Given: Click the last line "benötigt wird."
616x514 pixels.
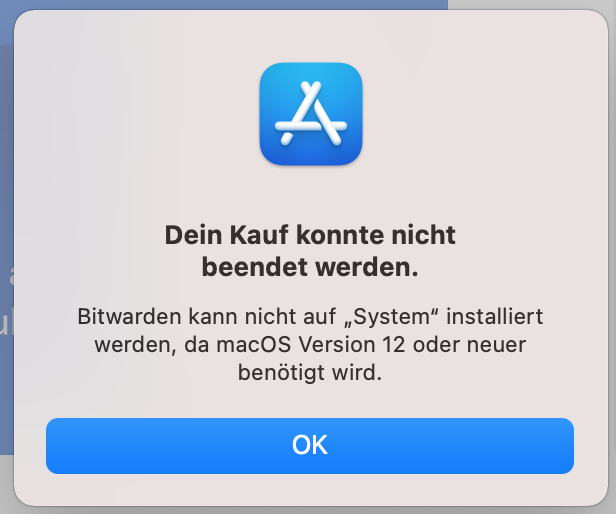Looking at the screenshot, I should [x=310, y=373].
